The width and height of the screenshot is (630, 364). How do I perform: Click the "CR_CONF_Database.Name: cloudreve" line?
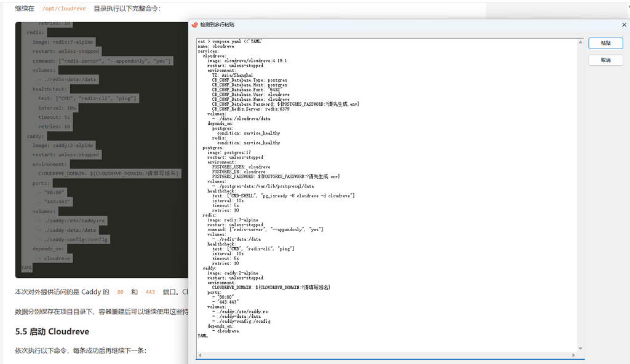tap(251, 99)
